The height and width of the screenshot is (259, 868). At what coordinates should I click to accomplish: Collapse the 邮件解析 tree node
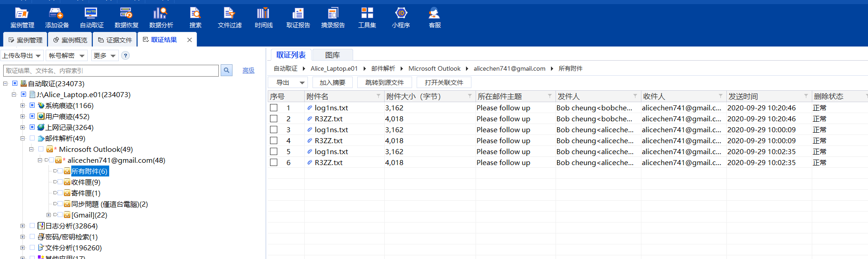tap(22, 138)
